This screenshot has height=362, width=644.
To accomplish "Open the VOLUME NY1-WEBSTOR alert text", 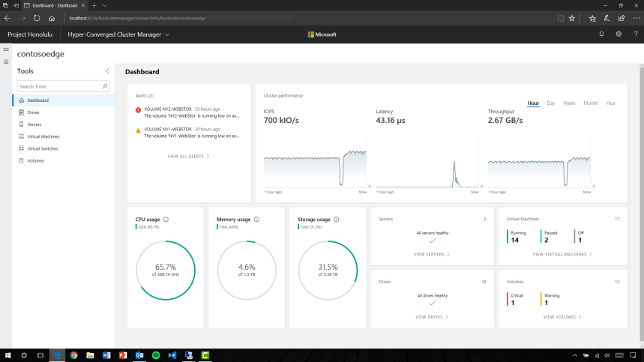I will click(x=168, y=129).
